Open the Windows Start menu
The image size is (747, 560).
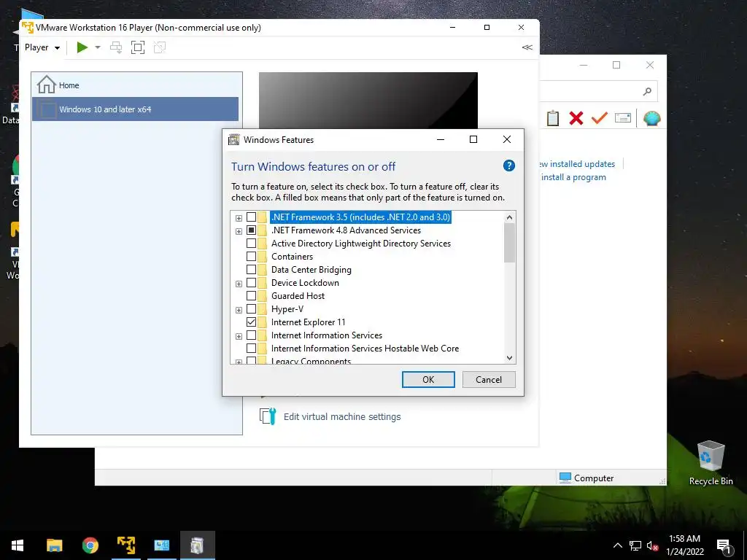point(18,545)
